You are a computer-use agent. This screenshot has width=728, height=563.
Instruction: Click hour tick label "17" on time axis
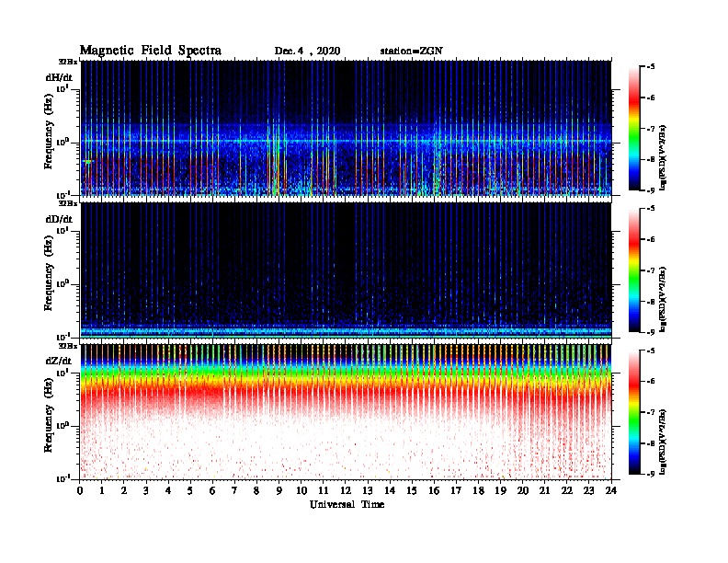(457, 491)
